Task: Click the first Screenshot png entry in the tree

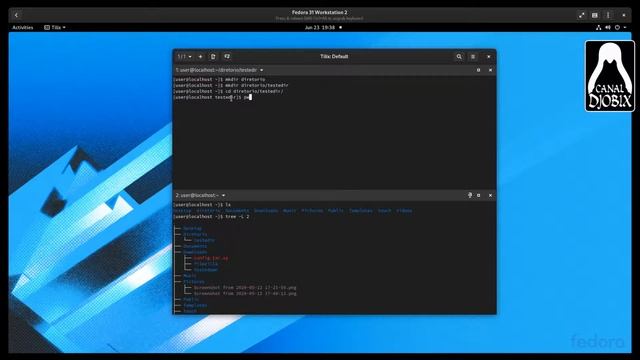Action: point(245,288)
